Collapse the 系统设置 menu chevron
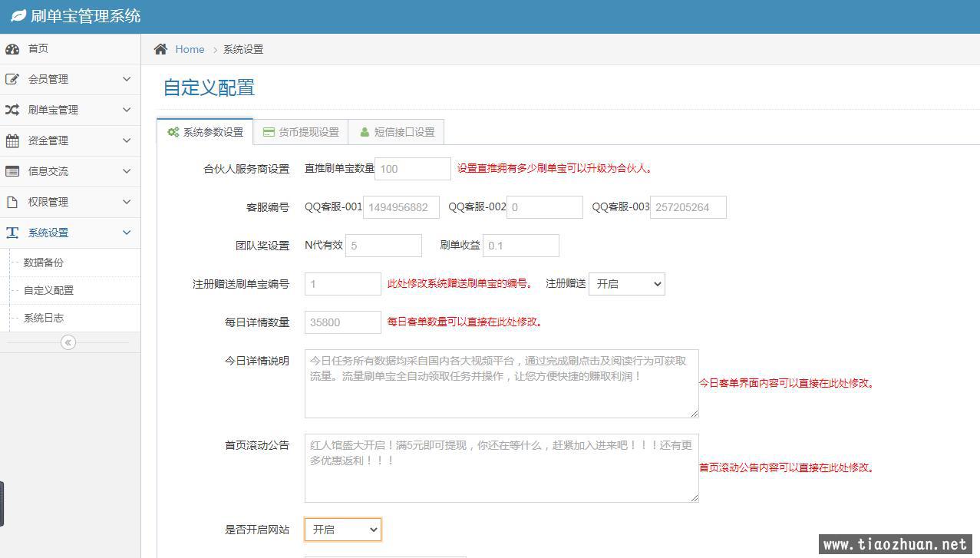The width and height of the screenshot is (980, 558). coord(127,233)
